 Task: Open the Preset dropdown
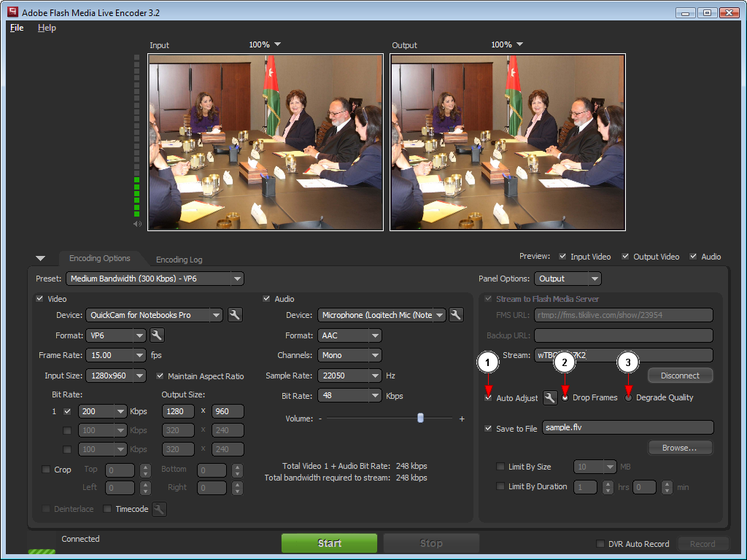coord(155,279)
